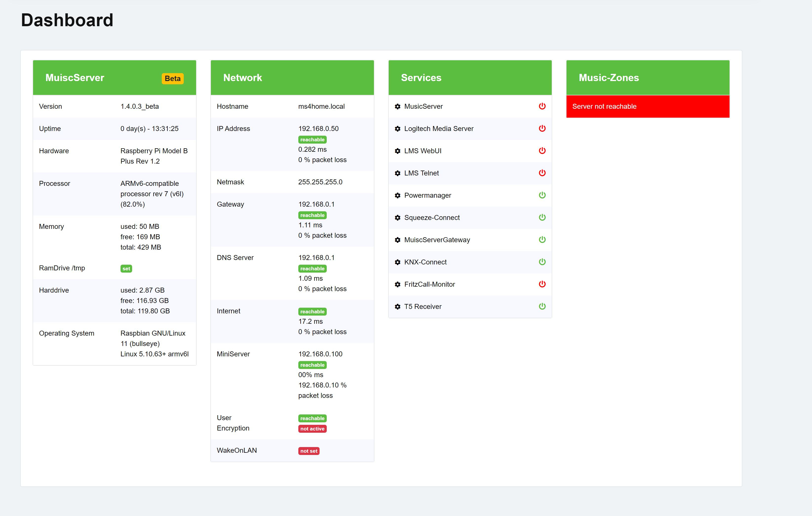Toggle MuiscServerGateway green power button
812x516 pixels.
coord(542,240)
